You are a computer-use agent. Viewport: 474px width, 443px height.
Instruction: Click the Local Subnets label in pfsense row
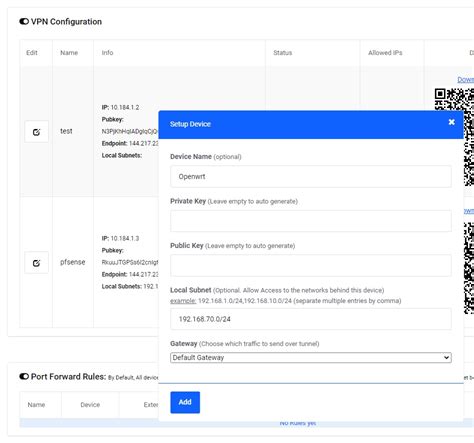click(122, 286)
